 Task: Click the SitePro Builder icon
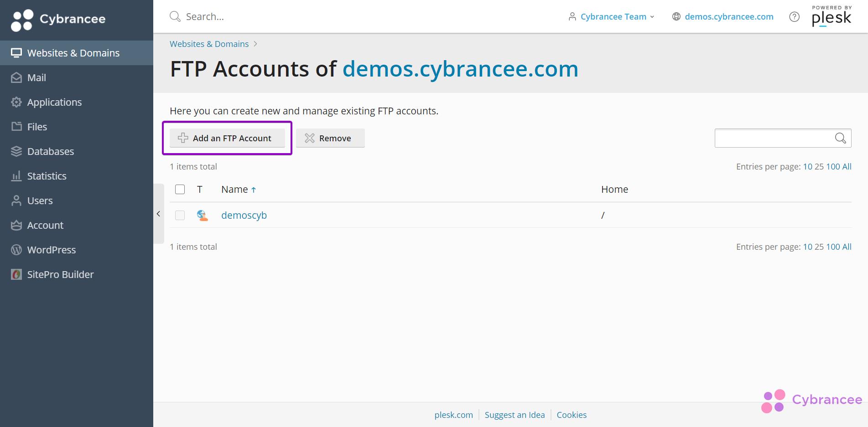pos(16,274)
